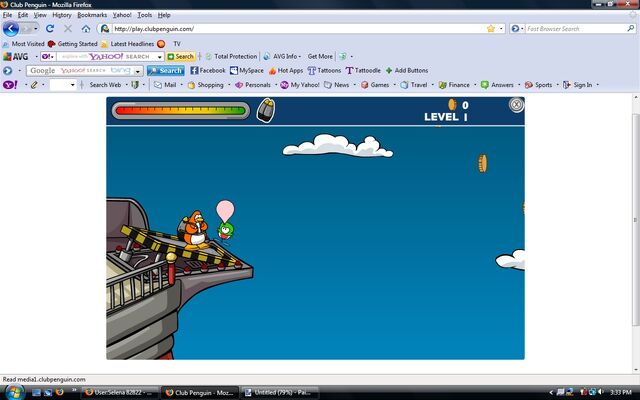Open My Yahoo! shortcut

point(300,85)
